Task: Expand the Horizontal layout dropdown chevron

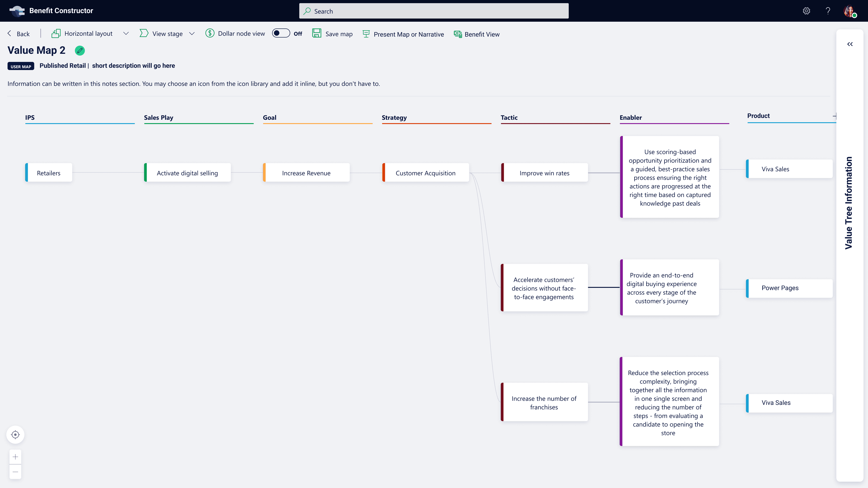Action: click(126, 33)
